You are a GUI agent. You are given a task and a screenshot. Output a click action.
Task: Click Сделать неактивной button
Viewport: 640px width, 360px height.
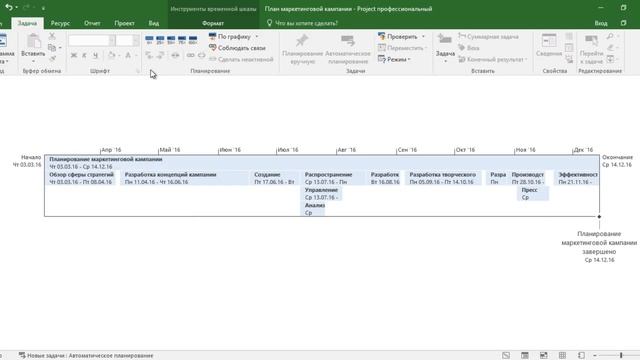point(241,59)
